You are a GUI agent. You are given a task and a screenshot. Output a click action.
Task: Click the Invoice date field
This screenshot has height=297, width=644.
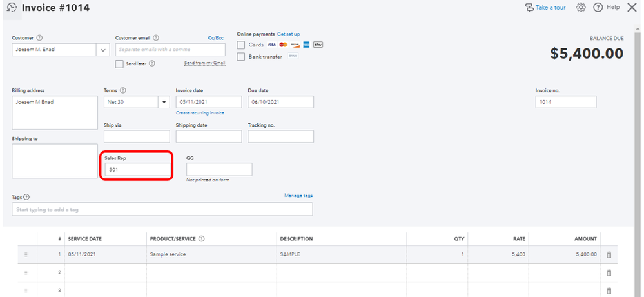point(208,102)
